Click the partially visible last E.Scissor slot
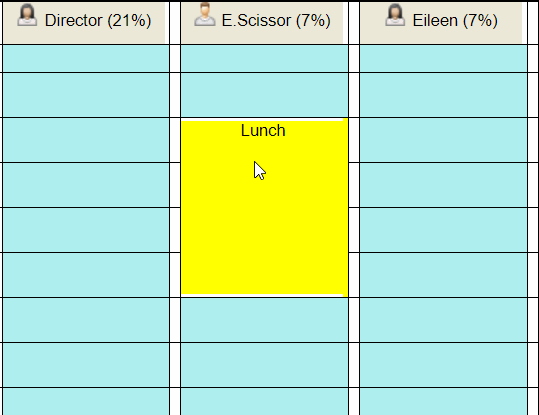The image size is (539, 415). click(x=264, y=402)
